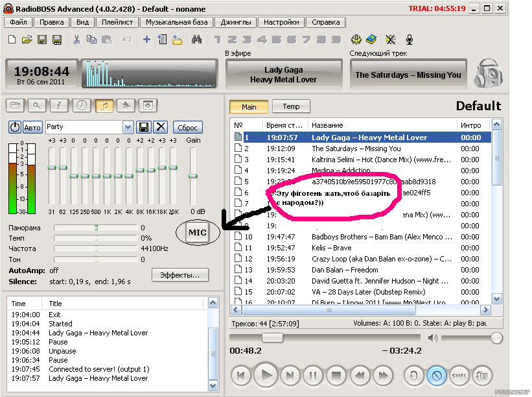The height and width of the screenshot is (397, 532).
Task: Add a folder of tracks via the toolbar
Action: coord(177,40)
